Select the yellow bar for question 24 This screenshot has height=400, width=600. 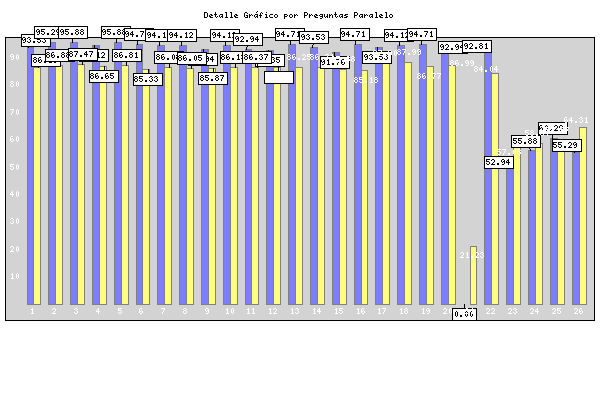[x=539, y=224]
